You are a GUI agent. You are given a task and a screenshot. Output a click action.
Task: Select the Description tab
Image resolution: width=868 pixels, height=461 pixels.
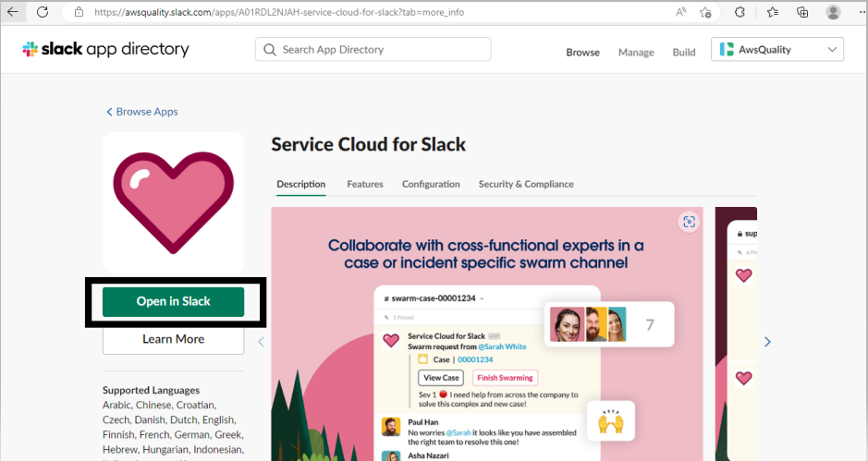301,184
